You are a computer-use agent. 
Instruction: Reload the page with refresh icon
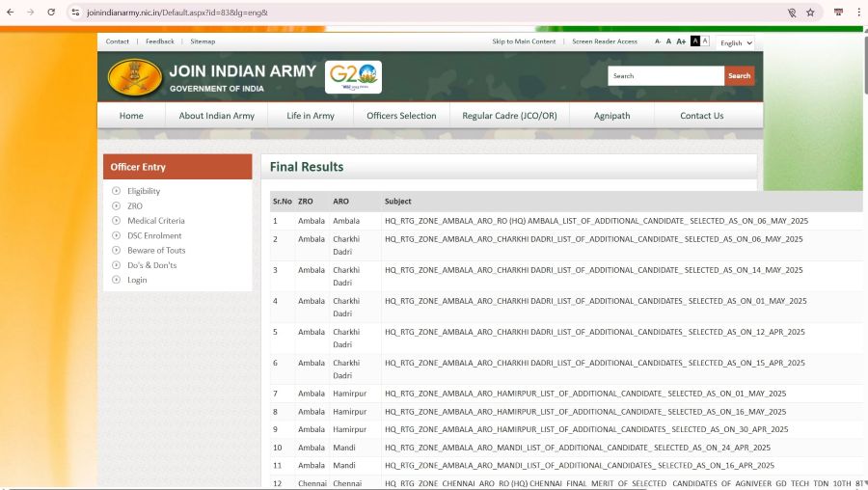click(x=51, y=13)
